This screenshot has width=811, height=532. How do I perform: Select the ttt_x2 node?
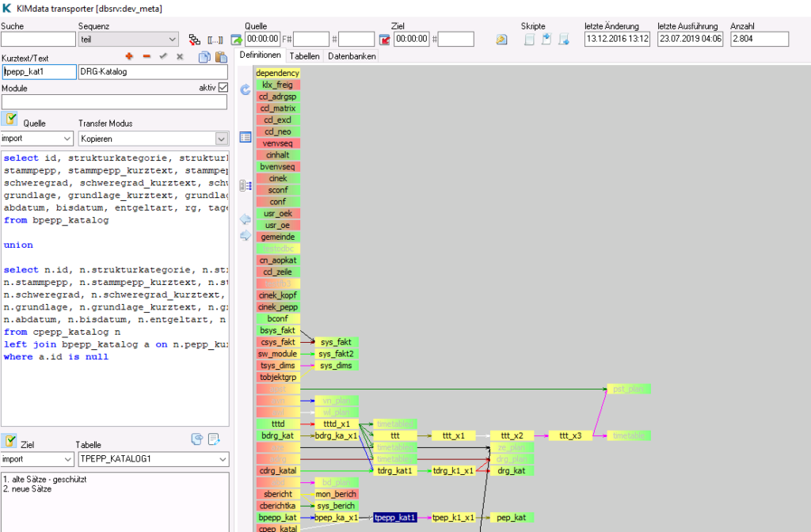pos(512,435)
